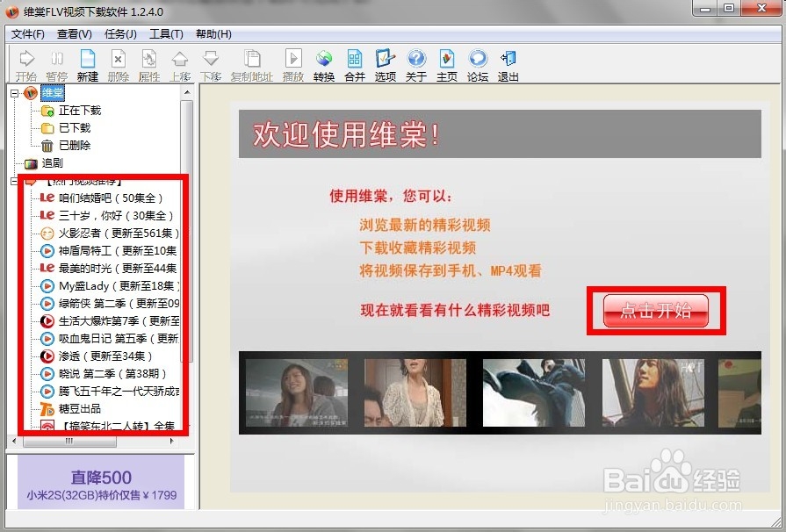
Task: Click the 开始 (Start) toolbar icon
Action: pos(26,66)
